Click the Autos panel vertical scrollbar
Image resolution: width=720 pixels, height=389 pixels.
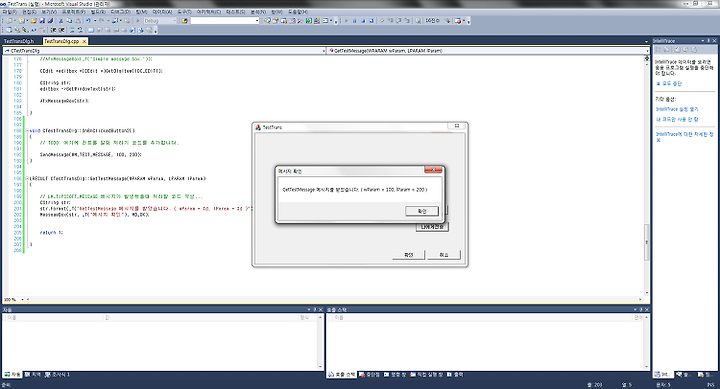click(320, 342)
